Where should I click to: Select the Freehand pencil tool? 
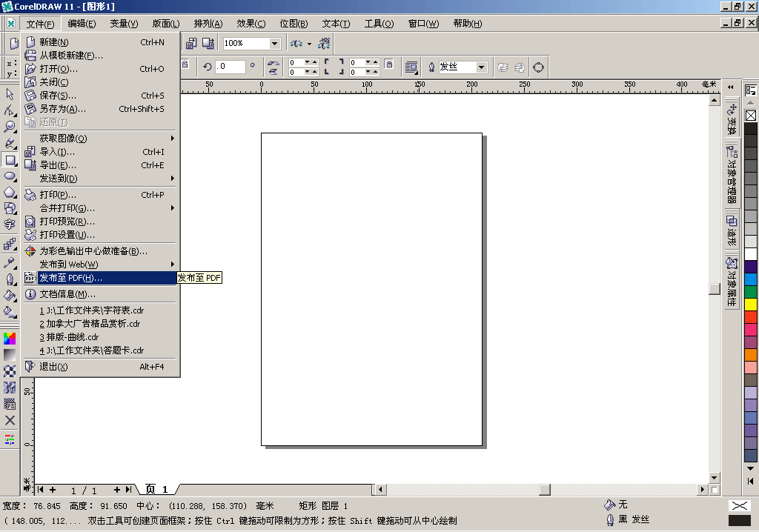click(x=10, y=143)
